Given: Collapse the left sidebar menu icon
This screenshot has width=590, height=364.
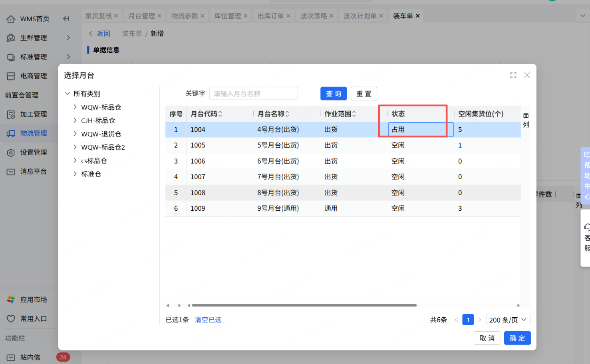Looking at the screenshot, I should point(66,19).
